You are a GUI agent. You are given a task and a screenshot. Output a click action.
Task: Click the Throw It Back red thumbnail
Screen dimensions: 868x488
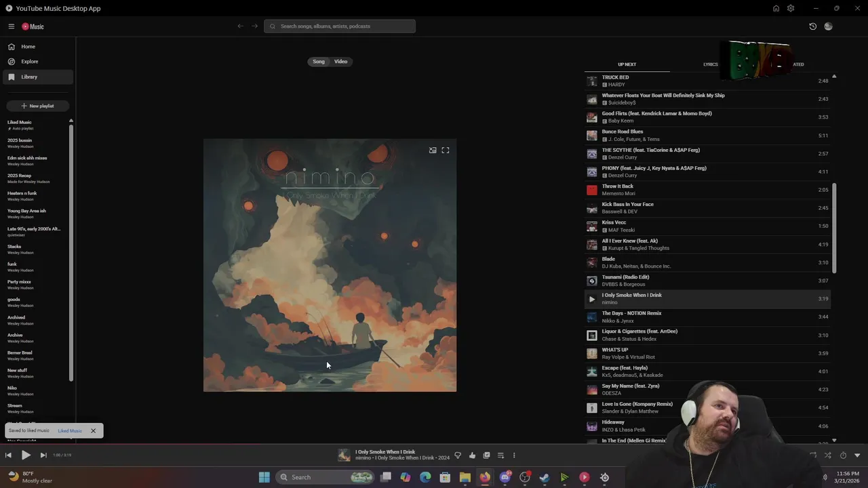coord(592,190)
